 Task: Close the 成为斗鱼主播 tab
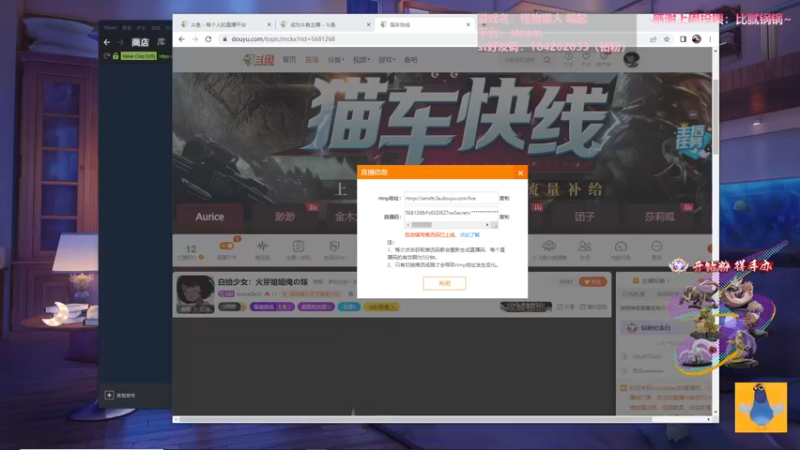click(368, 24)
